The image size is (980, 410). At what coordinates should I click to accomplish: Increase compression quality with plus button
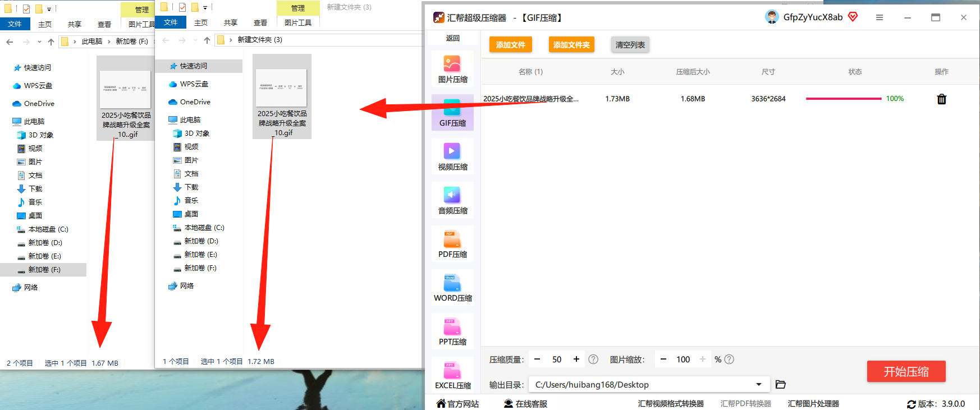576,360
